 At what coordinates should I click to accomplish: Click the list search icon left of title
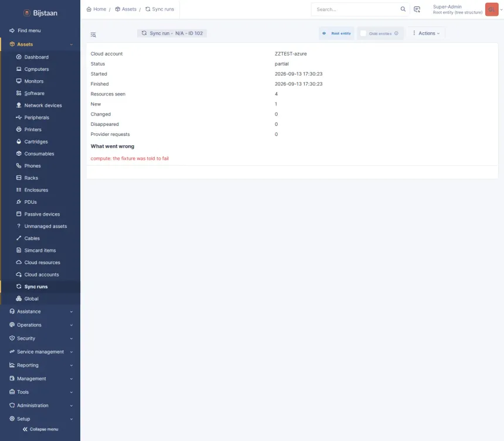(x=93, y=35)
